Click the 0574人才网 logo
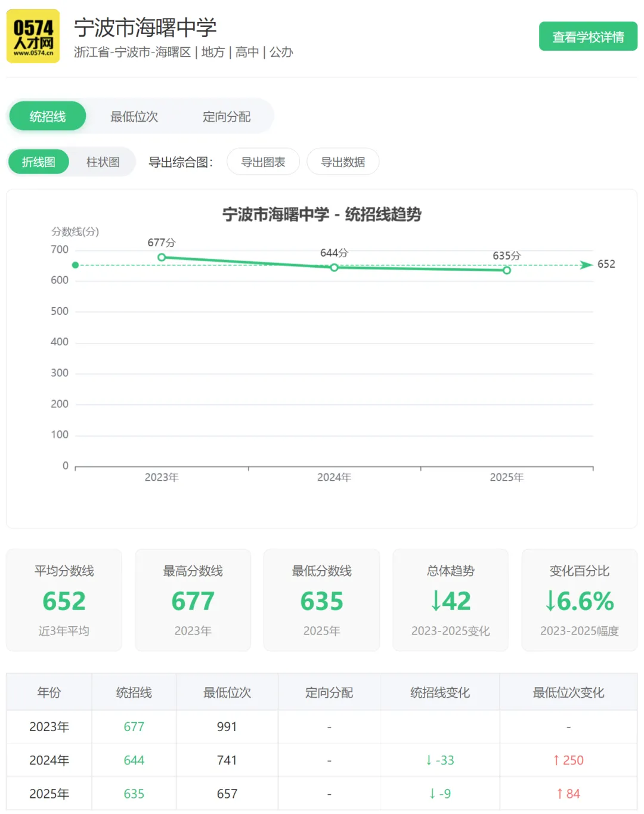Viewport: 644px width, 814px height. 33,36
